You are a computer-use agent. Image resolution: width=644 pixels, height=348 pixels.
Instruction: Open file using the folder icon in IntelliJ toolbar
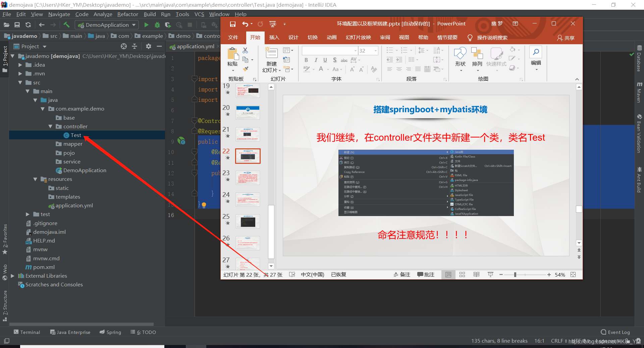[6, 25]
